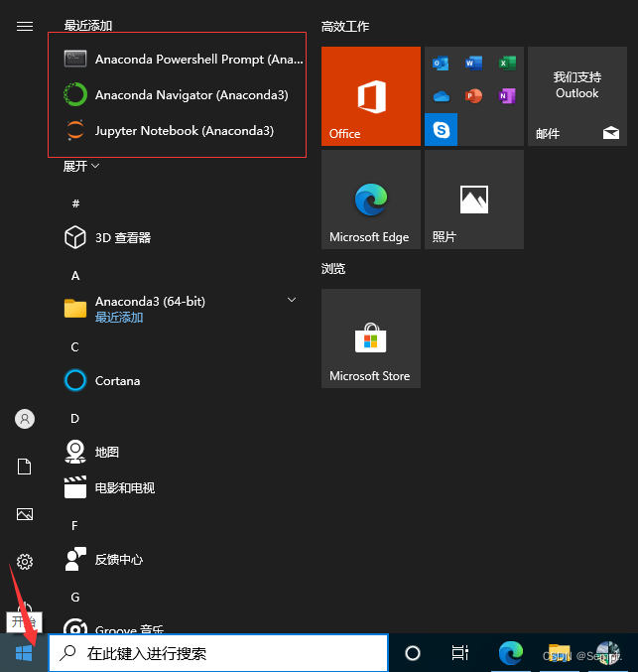The width and height of the screenshot is (638, 672).
Task: Expand the recently added list with 展开
Action: (x=81, y=166)
